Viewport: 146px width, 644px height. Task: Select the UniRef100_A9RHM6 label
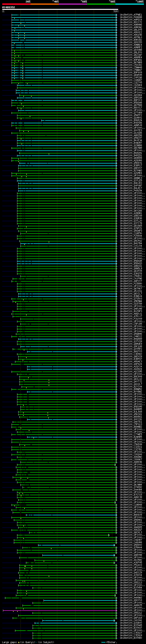coord(131,25)
